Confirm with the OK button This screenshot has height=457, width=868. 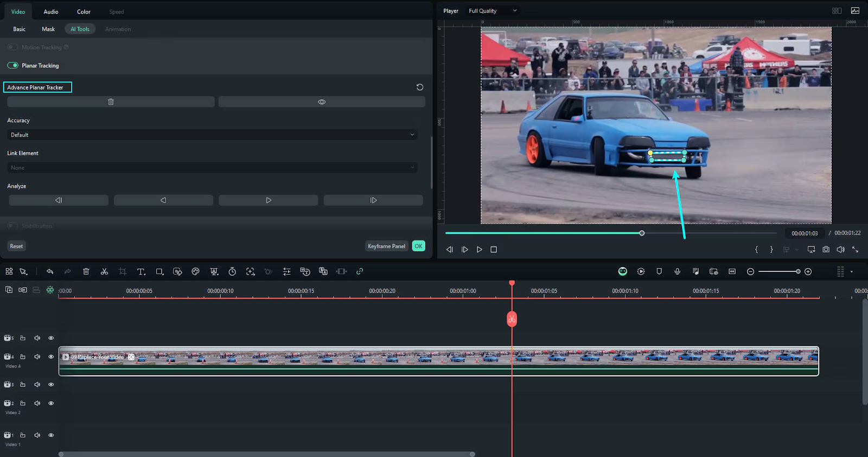pos(418,246)
